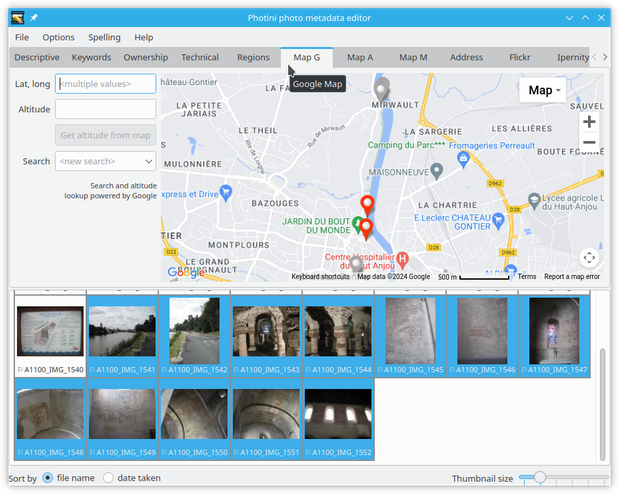The image size is (619, 494).
Task: Open the Options menu
Action: tap(58, 37)
